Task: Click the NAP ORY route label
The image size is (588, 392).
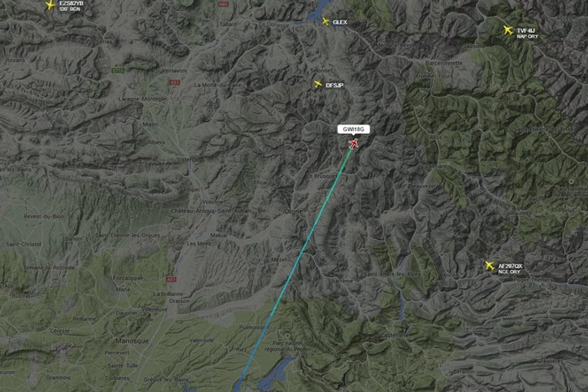Action: (x=527, y=36)
